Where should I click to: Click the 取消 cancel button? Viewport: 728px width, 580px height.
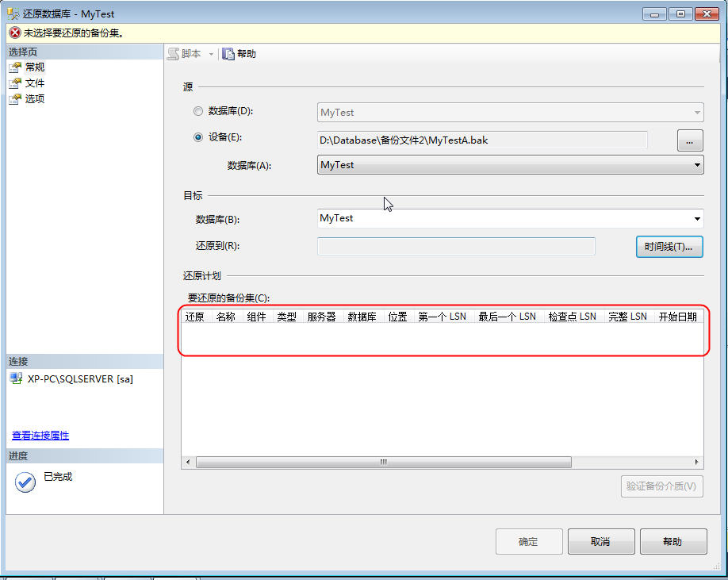[x=600, y=541]
